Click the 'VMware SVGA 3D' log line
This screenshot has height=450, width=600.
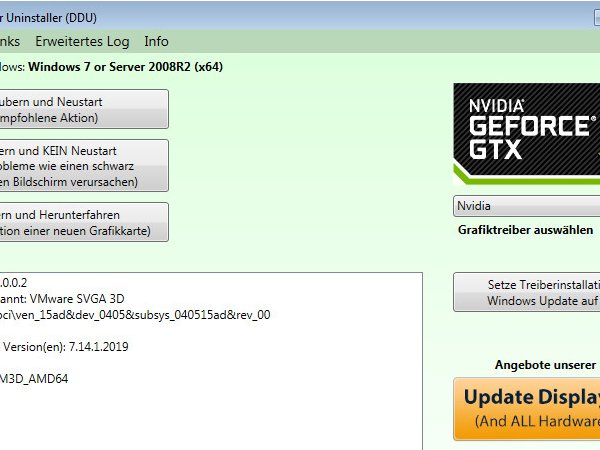point(62,298)
